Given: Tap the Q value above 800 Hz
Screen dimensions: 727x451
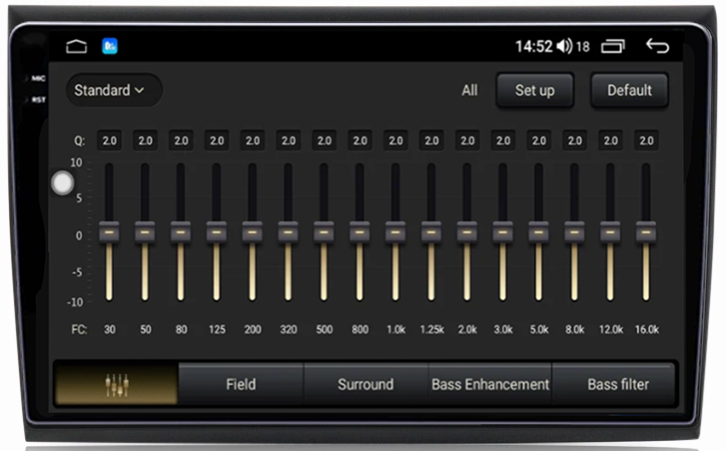Looking at the screenshot, I should [360, 140].
